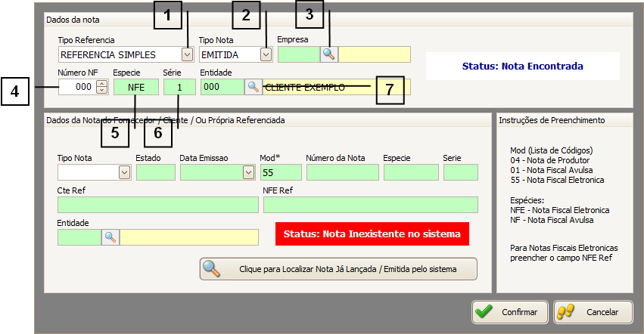Click the Entidade magnifier beside CLIENTE EXEMPLO
This screenshot has height=334, width=644.
[x=253, y=87]
